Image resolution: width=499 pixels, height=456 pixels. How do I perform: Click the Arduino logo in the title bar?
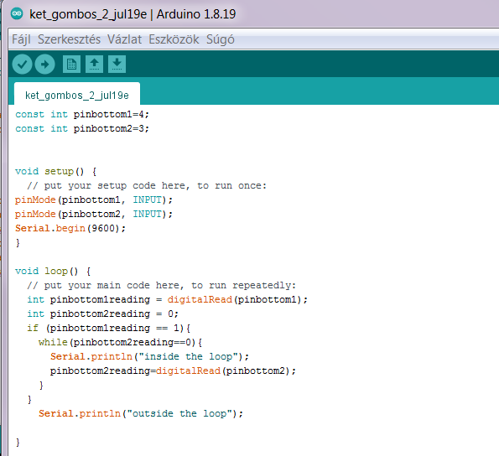tap(17, 14)
